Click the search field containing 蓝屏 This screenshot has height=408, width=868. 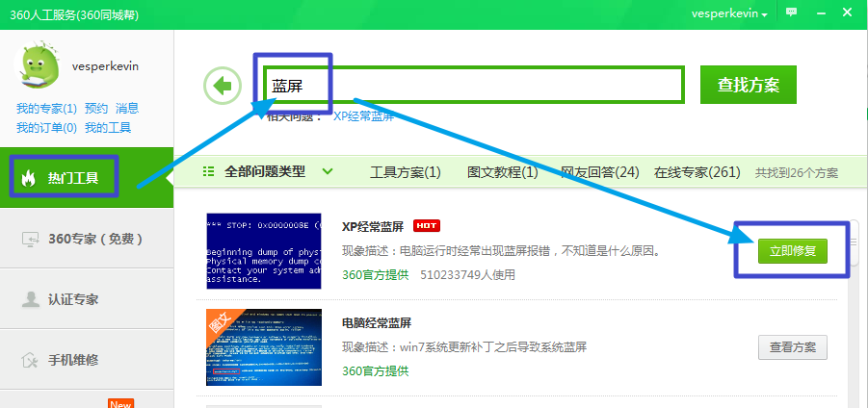(474, 85)
